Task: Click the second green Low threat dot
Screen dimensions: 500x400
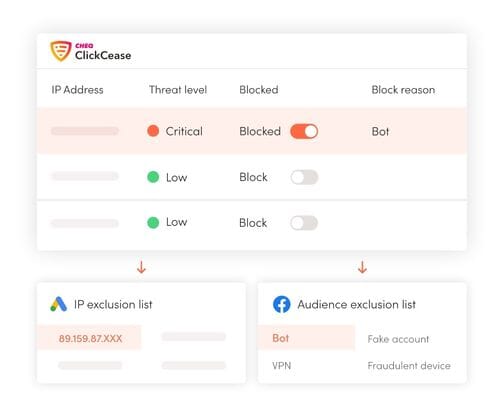Action: point(153,222)
